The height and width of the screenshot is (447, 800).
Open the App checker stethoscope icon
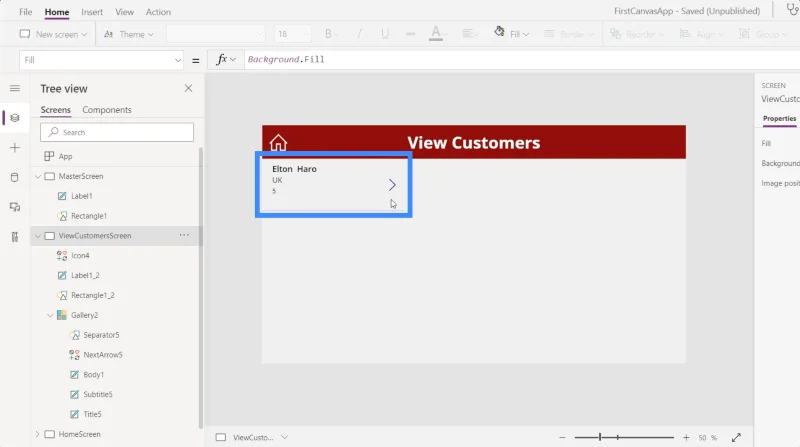(x=792, y=10)
